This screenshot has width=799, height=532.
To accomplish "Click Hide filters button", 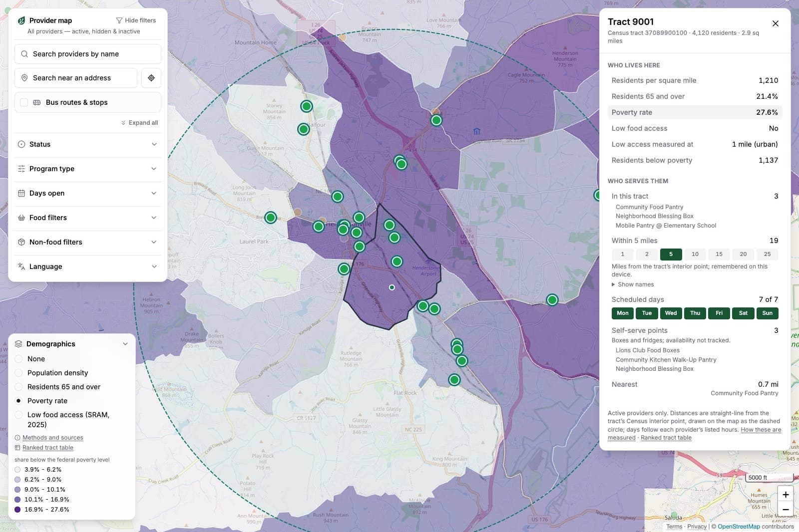I will [136, 20].
